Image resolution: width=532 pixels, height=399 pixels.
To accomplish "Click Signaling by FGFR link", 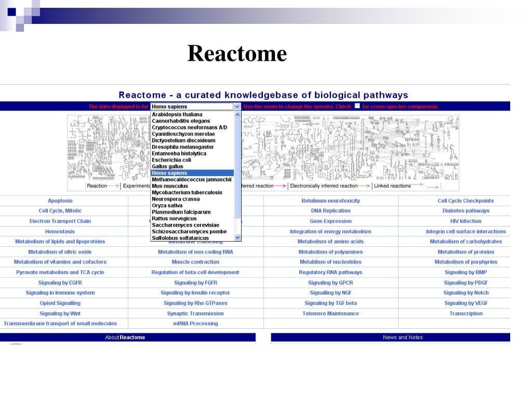I will pyautogui.click(x=195, y=283).
